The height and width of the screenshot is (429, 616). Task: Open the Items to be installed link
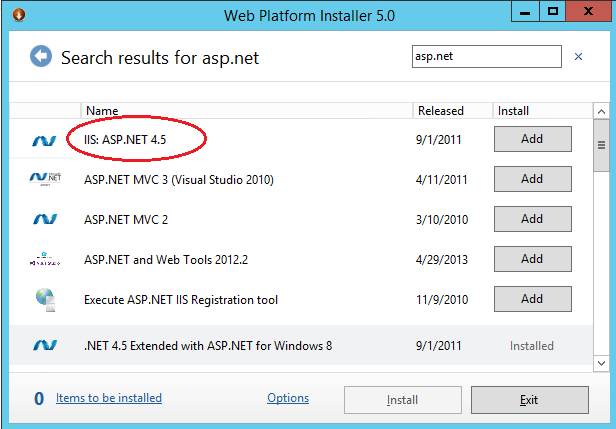109,398
